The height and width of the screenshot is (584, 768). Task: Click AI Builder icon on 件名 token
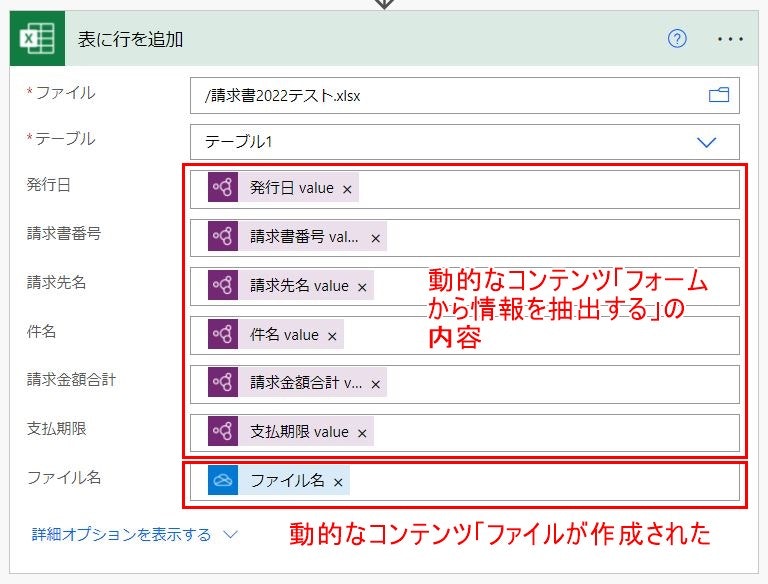pyautogui.click(x=223, y=334)
